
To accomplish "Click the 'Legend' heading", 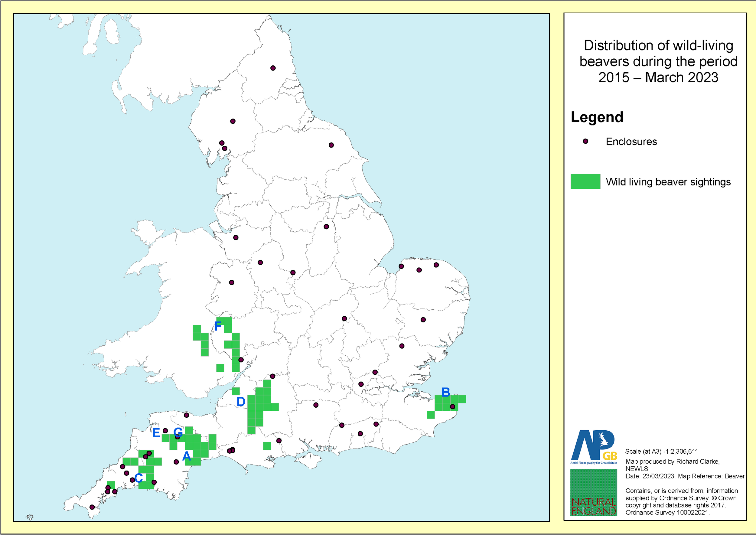I will coord(597,117).
